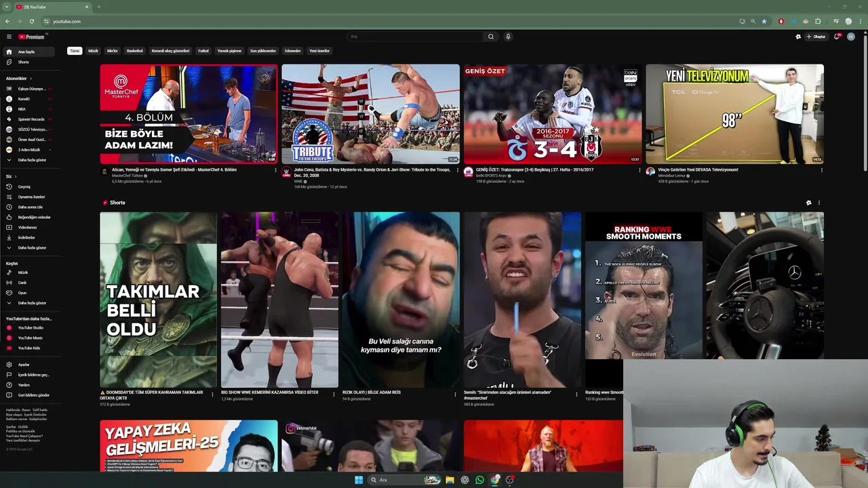Open Chrome extensions puzzle icon

pos(818,21)
